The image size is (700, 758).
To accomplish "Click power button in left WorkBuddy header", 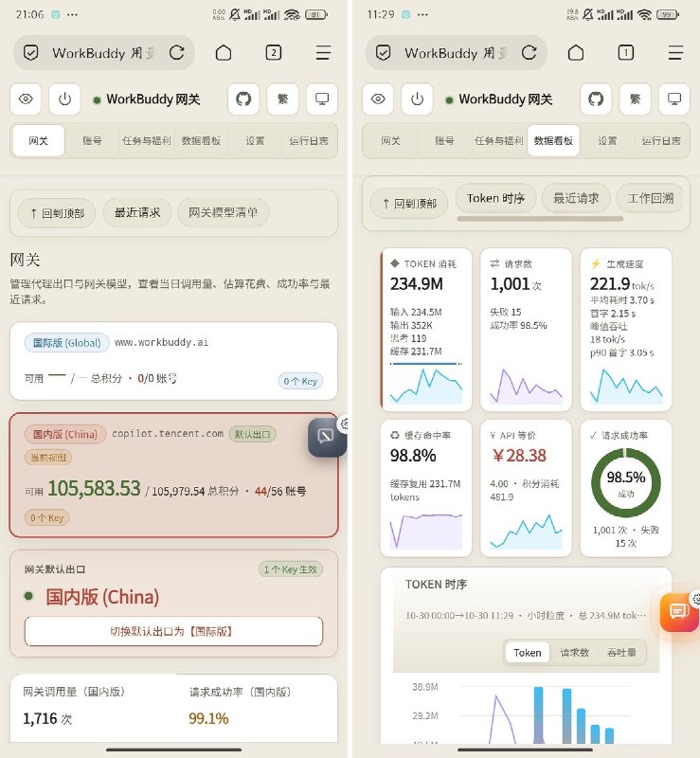I will (64, 99).
